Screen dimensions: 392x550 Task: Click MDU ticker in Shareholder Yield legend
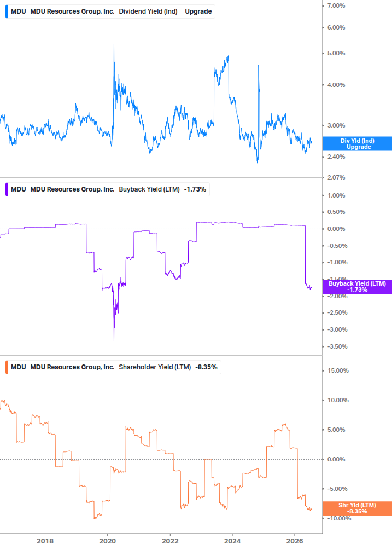pyautogui.click(x=18, y=367)
